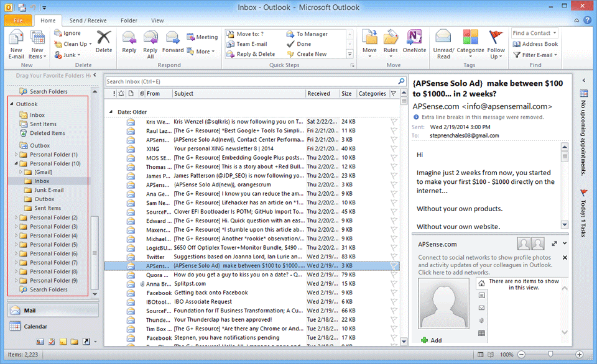Open the Clean Up dropdown
Image resolution: width=597 pixels, height=364 pixels.
tap(73, 44)
